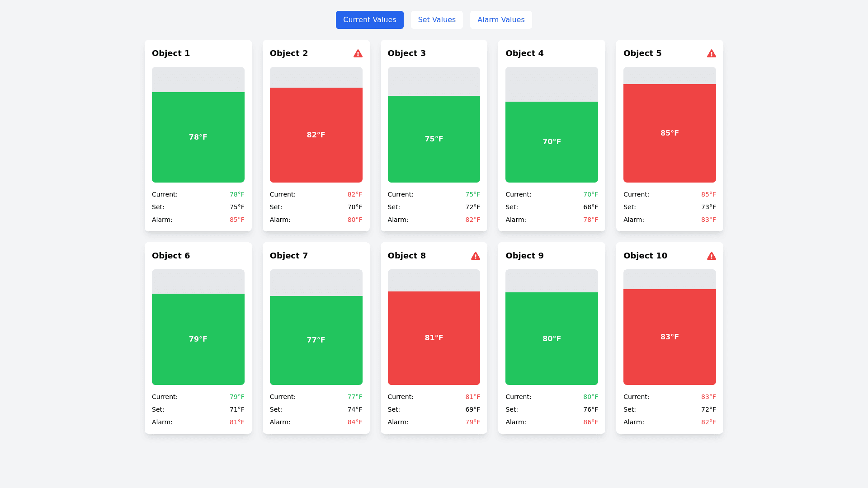The image size is (868, 488).
Task: Click Object 10 alarm warning icon
Action: click(x=711, y=256)
